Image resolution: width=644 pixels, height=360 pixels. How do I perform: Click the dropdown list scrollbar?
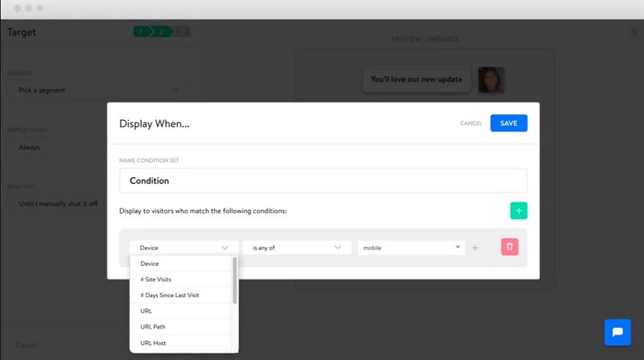coord(235,281)
